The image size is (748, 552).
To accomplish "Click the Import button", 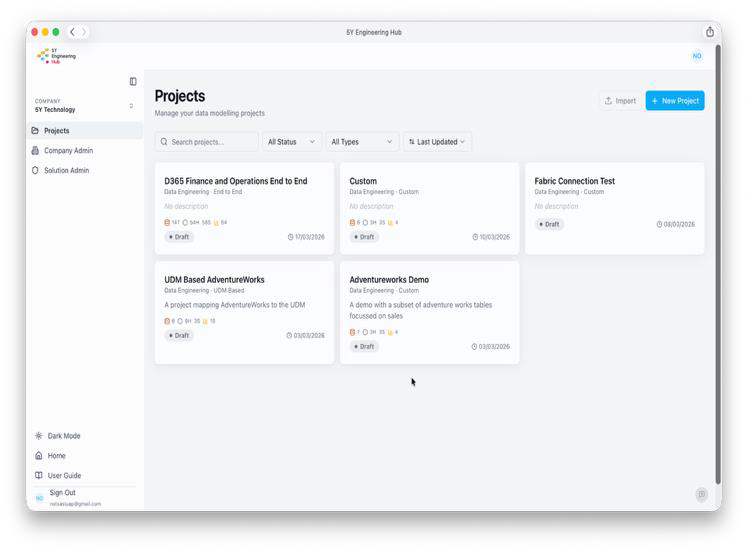I will pos(619,101).
